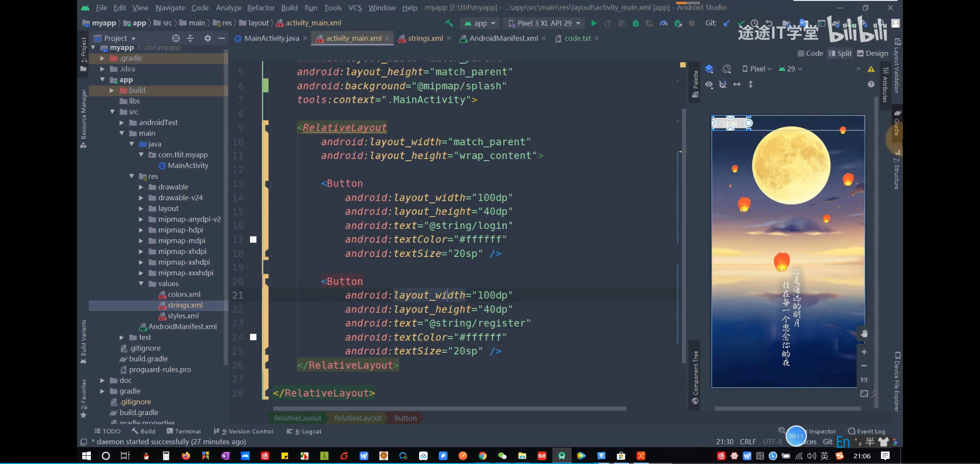Screen dimensions: 980x464
Task: Toggle the Autoconnect magnet icon
Action: (723, 84)
